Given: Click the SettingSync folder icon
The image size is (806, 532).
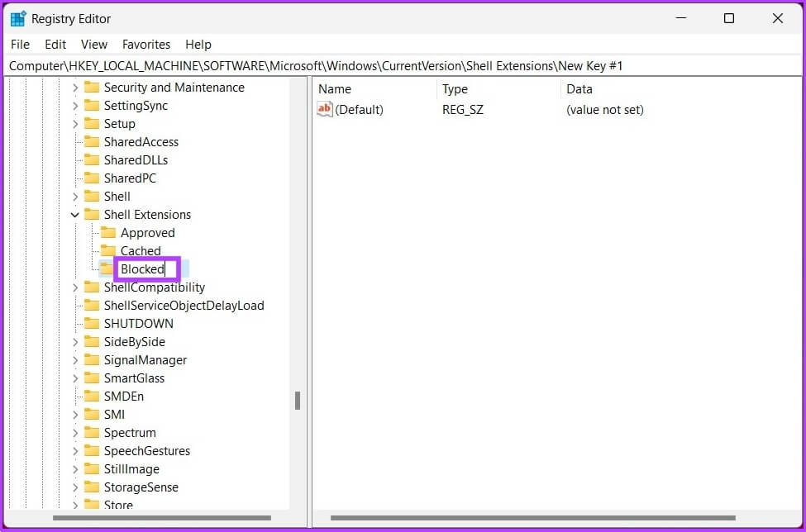Looking at the screenshot, I should click(x=92, y=105).
